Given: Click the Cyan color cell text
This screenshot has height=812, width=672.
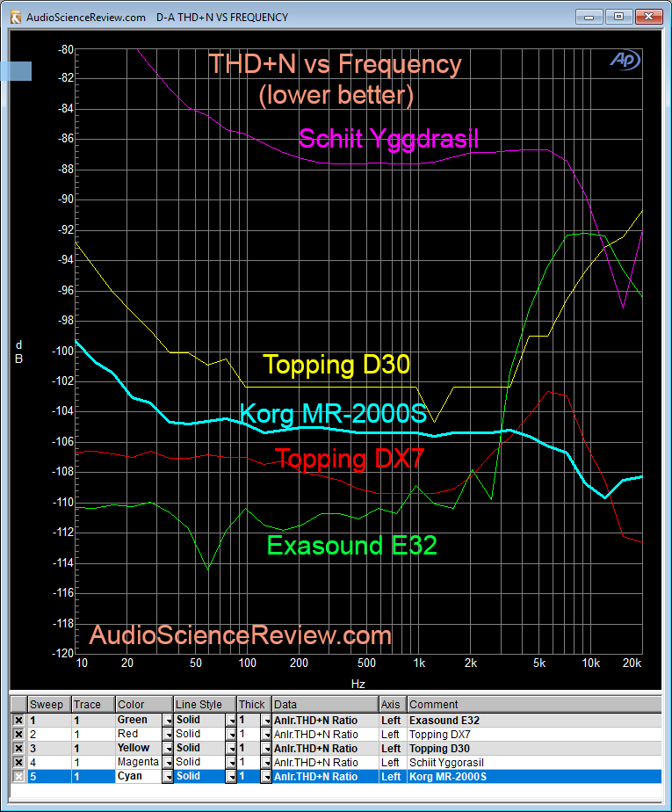Looking at the screenshot, I should point(129,776).
